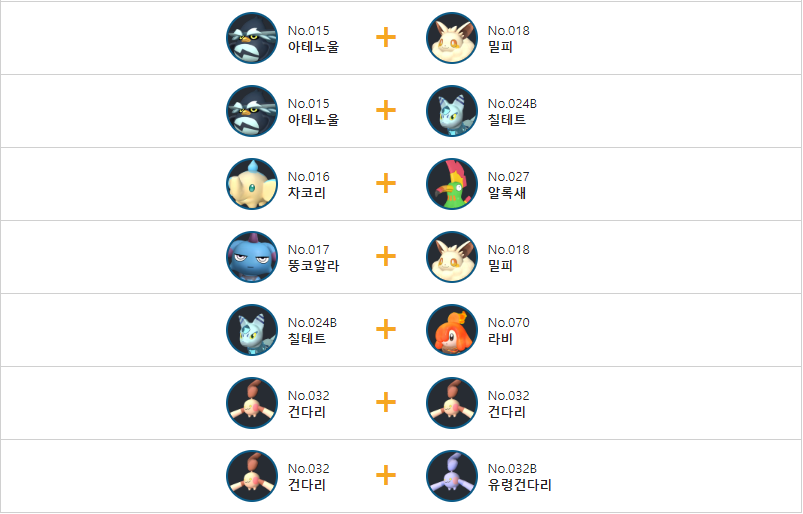Click the 뚱코알라 name label
The width and height of the screenshot is (803, 514).
point(313,266)
